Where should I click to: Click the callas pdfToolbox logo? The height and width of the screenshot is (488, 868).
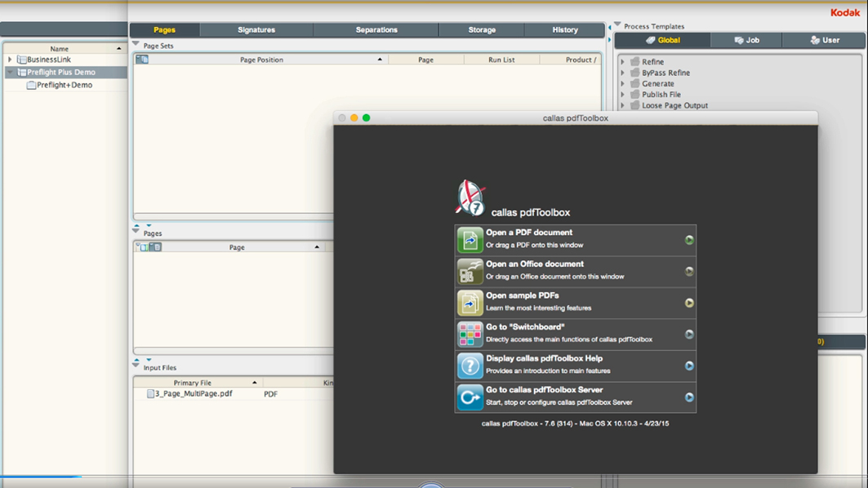coord(470,197)
